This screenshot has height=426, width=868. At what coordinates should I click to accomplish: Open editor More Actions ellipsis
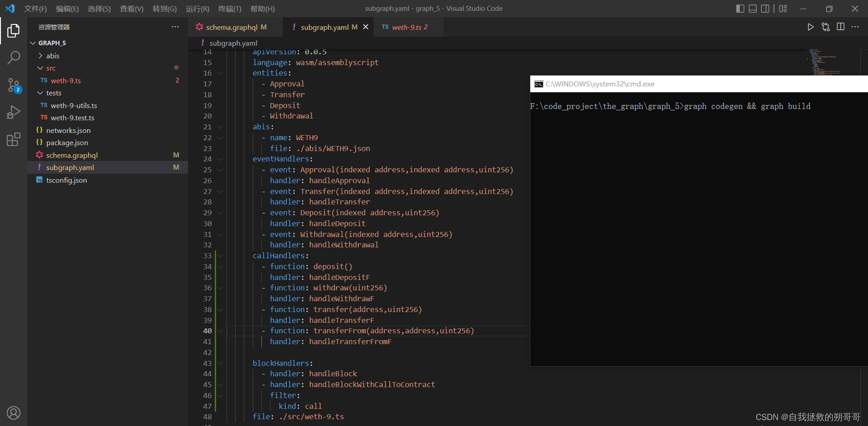coord(855,27)
